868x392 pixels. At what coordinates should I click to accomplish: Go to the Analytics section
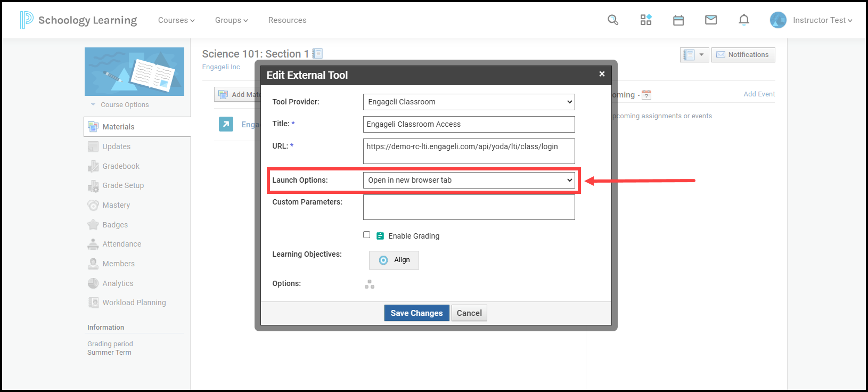[x=118, y=283]
